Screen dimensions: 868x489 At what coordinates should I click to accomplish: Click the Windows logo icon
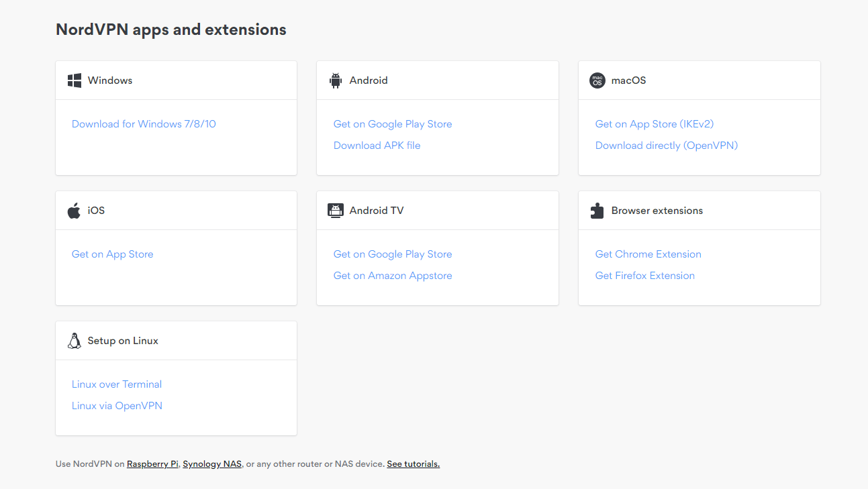(75, 80)
